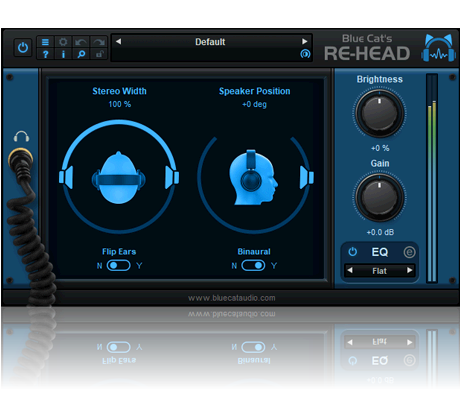Click the about info icon
Viewport: 460px width, 416px height.
pyautogui.click(x=63, y=54)
